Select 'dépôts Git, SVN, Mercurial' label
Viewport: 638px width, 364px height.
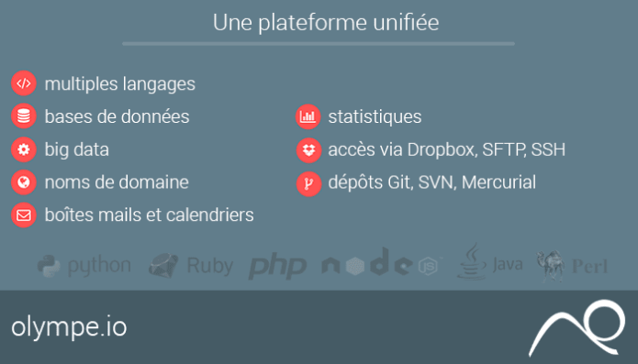tap(432, 182)
